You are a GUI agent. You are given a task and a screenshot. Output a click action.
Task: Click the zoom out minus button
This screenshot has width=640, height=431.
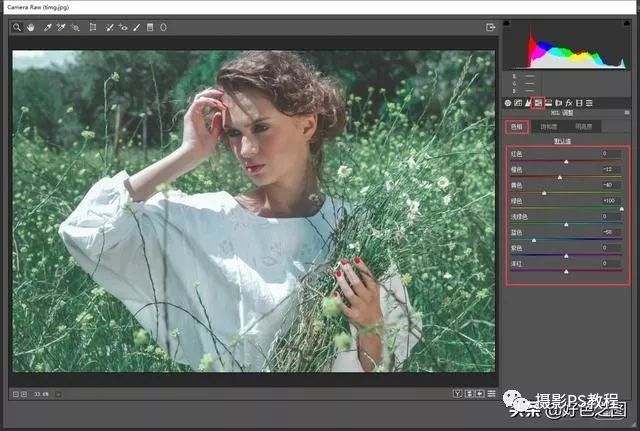coord(17,393)
